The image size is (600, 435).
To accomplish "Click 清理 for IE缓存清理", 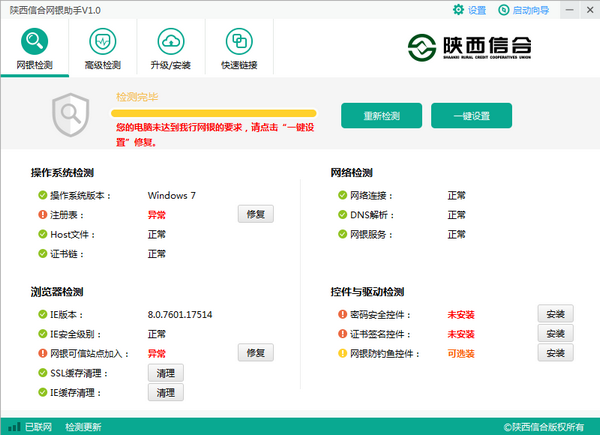I will point(166,393).
